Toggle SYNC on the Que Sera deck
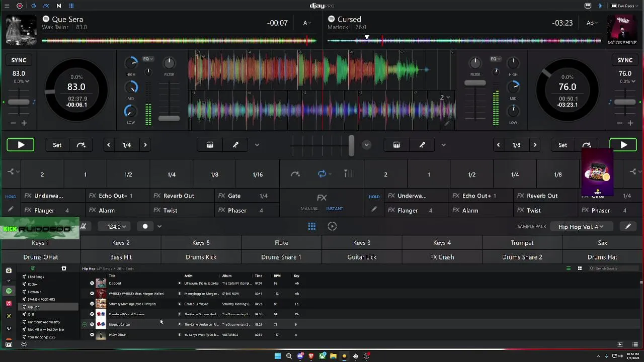The image size is (644, 362). tap(19, 60)
